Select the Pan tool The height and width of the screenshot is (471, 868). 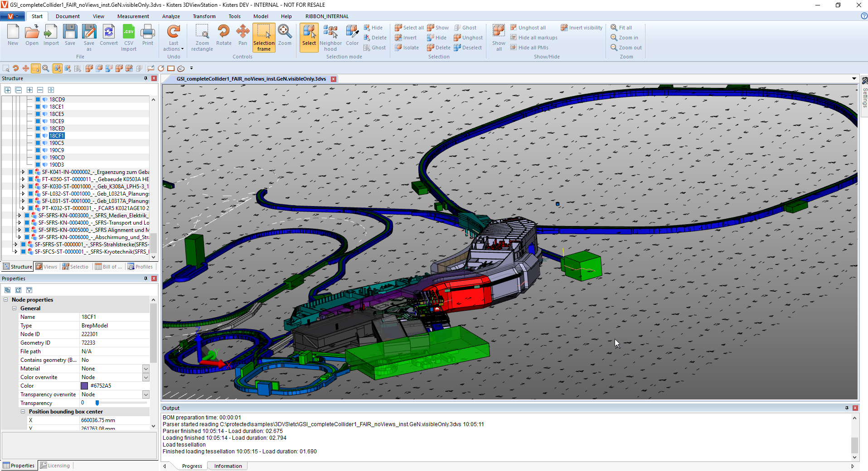(242, 35)
